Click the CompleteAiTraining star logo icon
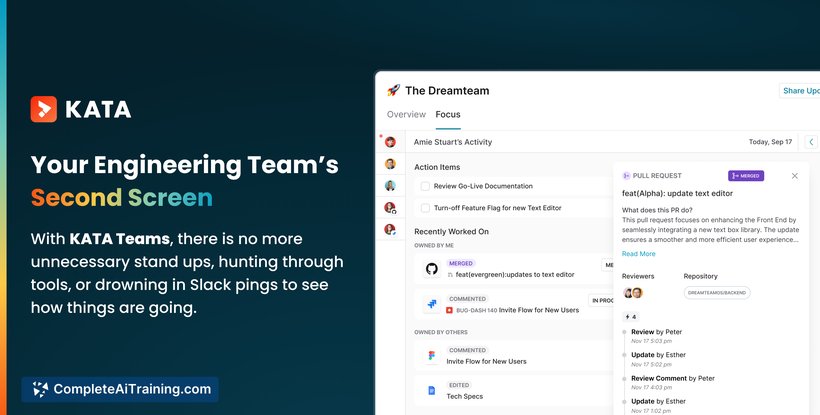The image size is (820, 415). [x=40, y=389]
